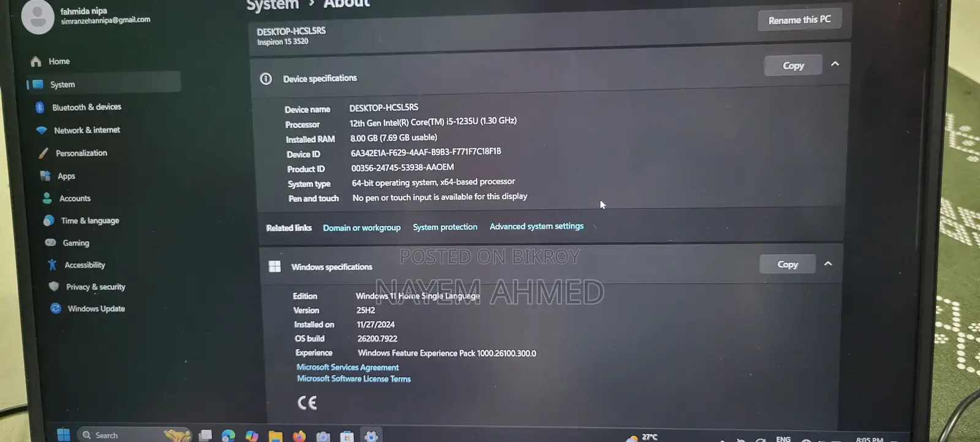Select the OS build 26200.7922
The width and height of the screenshot is (980, 442).
click(x=377, y=338)
